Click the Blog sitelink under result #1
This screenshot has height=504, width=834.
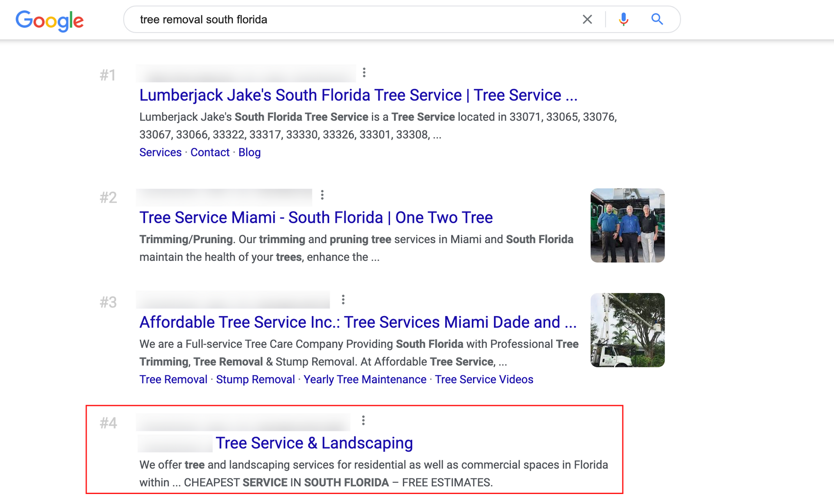tap(250, 152)
